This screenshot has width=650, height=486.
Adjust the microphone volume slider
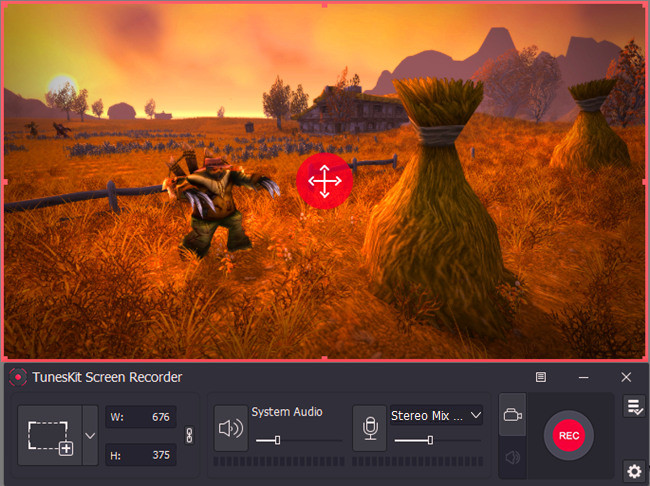[438, 440]
